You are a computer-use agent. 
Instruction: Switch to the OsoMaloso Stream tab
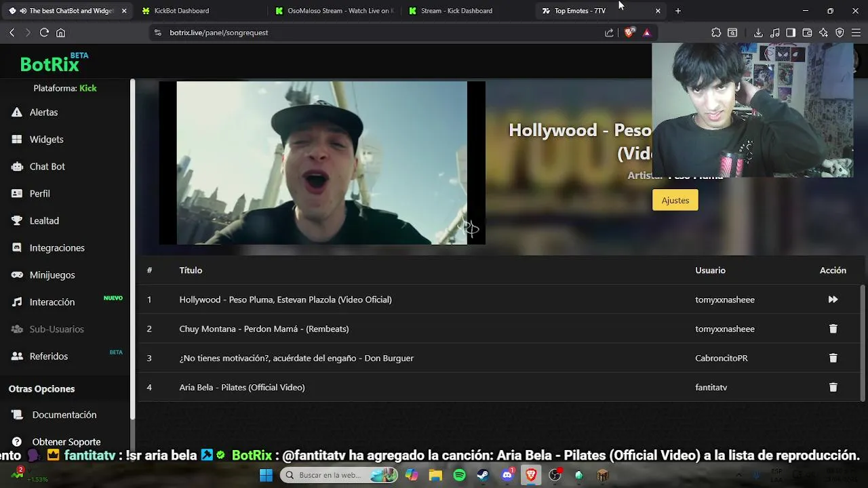[336, 11]
